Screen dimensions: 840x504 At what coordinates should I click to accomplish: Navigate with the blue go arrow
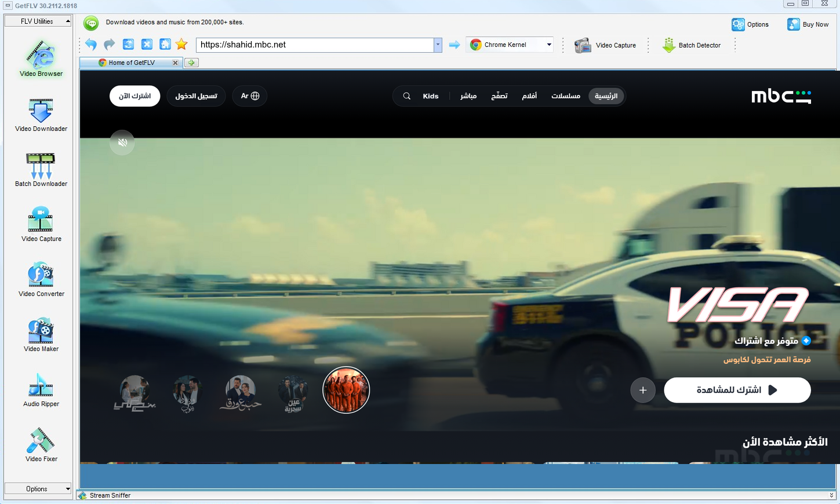point(454,45)
